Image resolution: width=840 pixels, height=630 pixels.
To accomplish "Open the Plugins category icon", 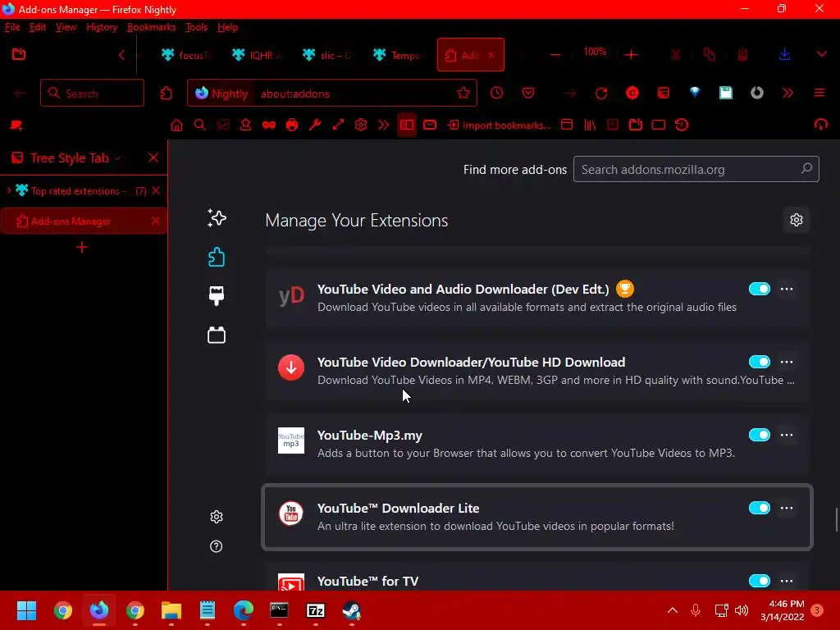I will [x=217, y=335].
